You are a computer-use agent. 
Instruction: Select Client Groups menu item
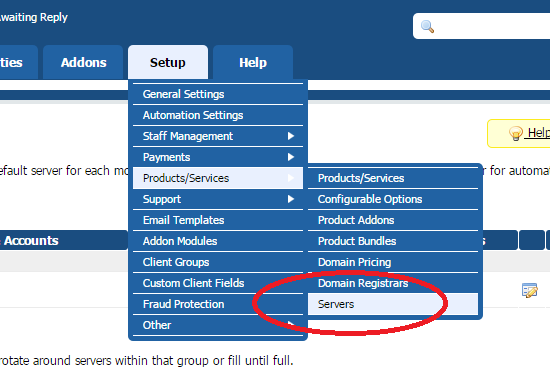[x=218, y=262]
